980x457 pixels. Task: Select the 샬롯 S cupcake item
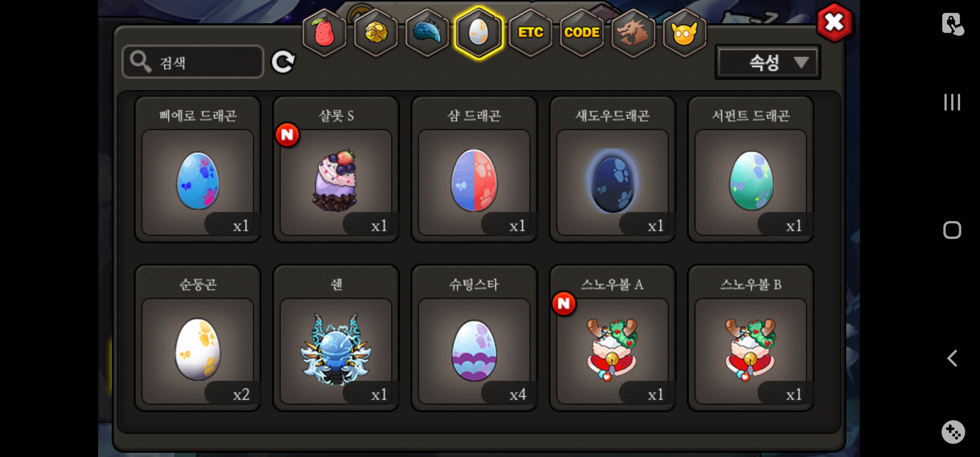tap(336, 169)
